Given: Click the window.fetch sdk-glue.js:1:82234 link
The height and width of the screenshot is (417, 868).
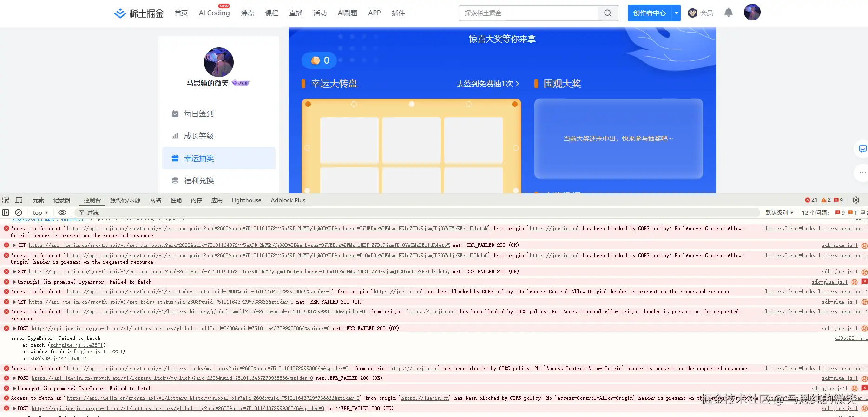Looking at the screenshot, I should [x=96, y=351].
